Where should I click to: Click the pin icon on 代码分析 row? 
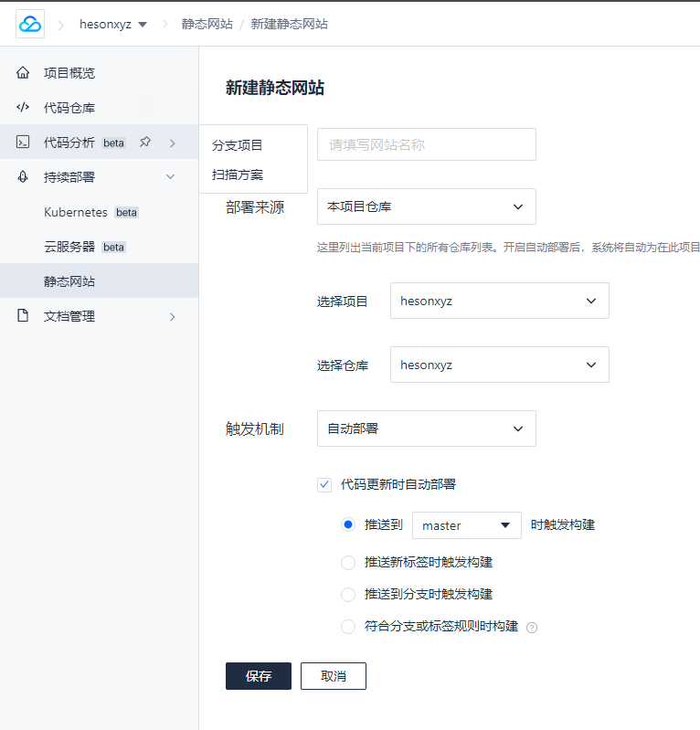(145, 142)
